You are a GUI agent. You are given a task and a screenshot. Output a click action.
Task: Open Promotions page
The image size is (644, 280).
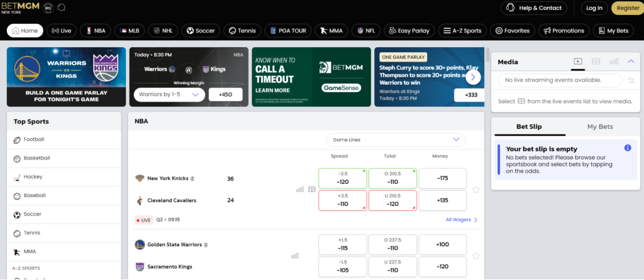[x=564, y=31]
